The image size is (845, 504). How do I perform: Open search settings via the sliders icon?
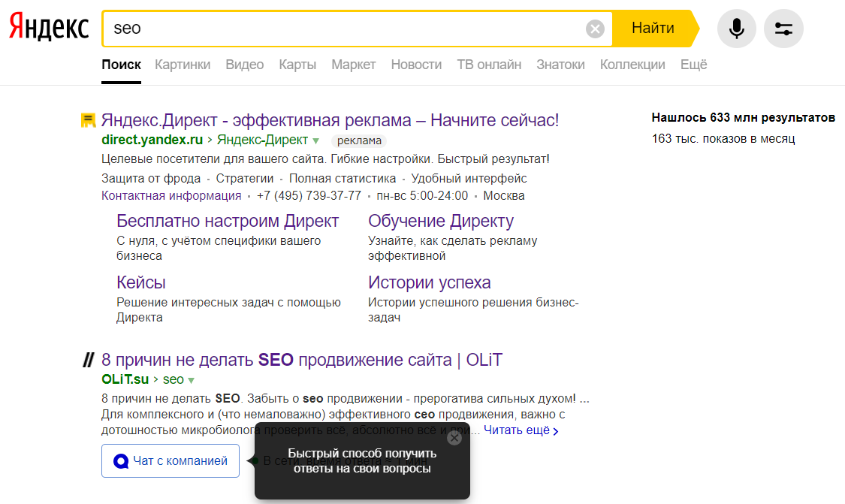click(783, 28)
